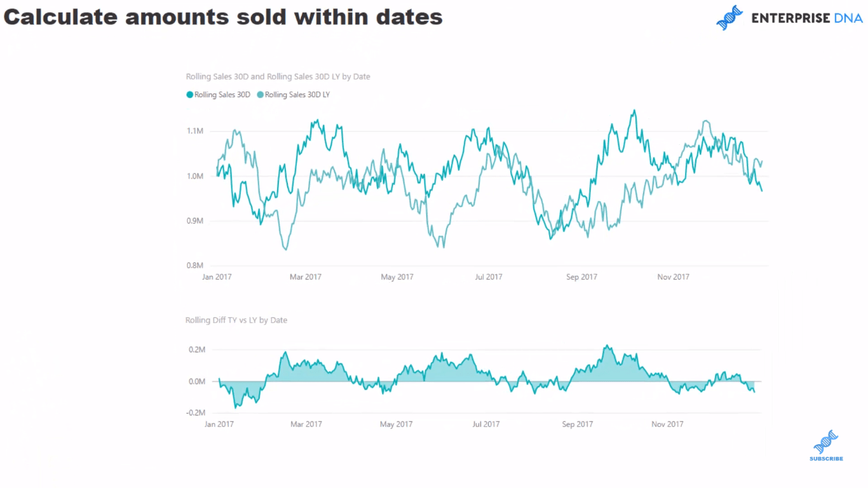Click the 0.2M y-axis label on area chart
This screenshot has width=868, height=488.
(196, 349)
